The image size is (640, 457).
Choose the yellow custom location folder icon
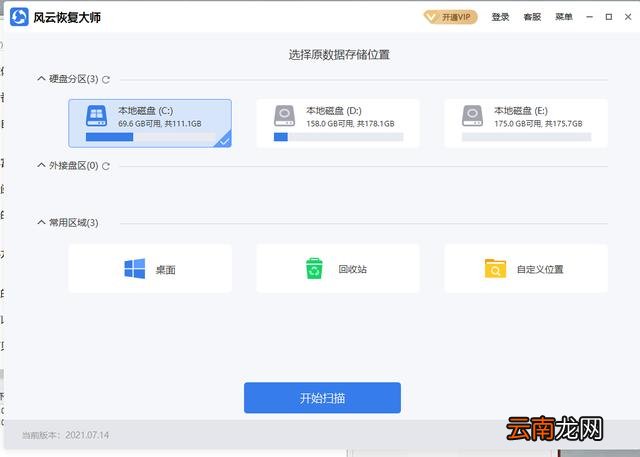click(495, 269)
